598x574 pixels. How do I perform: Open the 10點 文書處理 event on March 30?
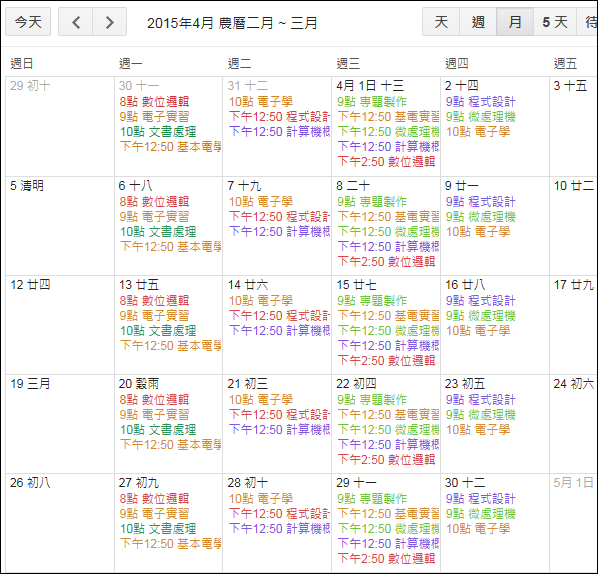click(158, 132)
